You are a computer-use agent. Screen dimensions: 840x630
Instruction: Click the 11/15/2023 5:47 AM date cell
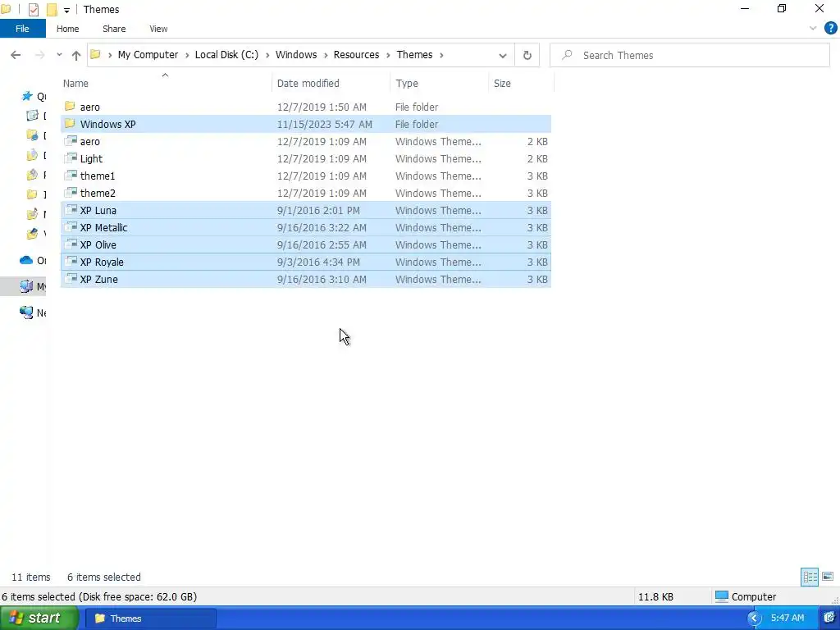325,125
